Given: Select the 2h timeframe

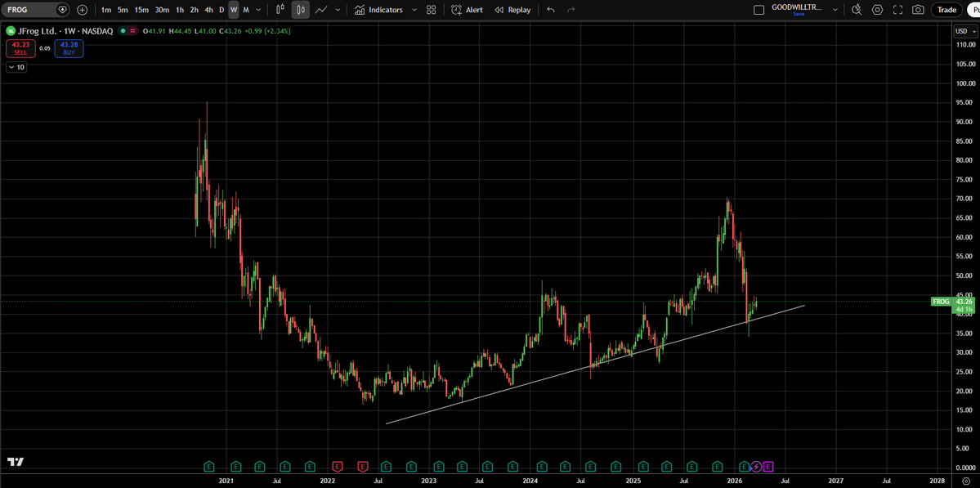Looking at the screenshot, I should [195, 10].
